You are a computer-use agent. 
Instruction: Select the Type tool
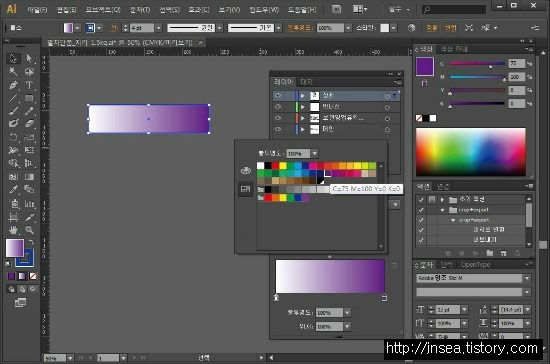(x=29, y=85)
